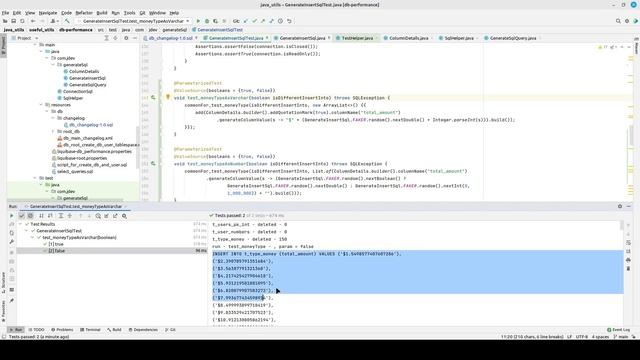Start the debug run from the toolbar
This screenshot has height=360, width=640.
(x=207, y=21)
